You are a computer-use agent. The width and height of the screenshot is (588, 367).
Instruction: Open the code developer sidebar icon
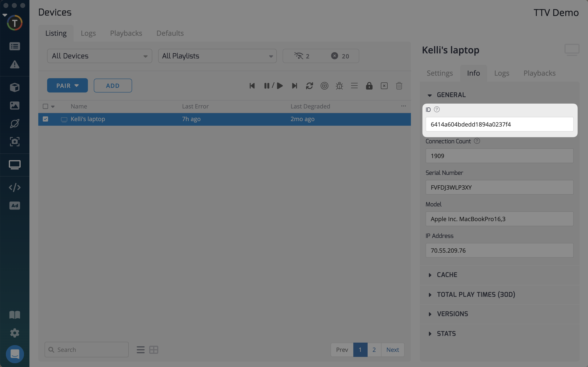coord(15,187)
